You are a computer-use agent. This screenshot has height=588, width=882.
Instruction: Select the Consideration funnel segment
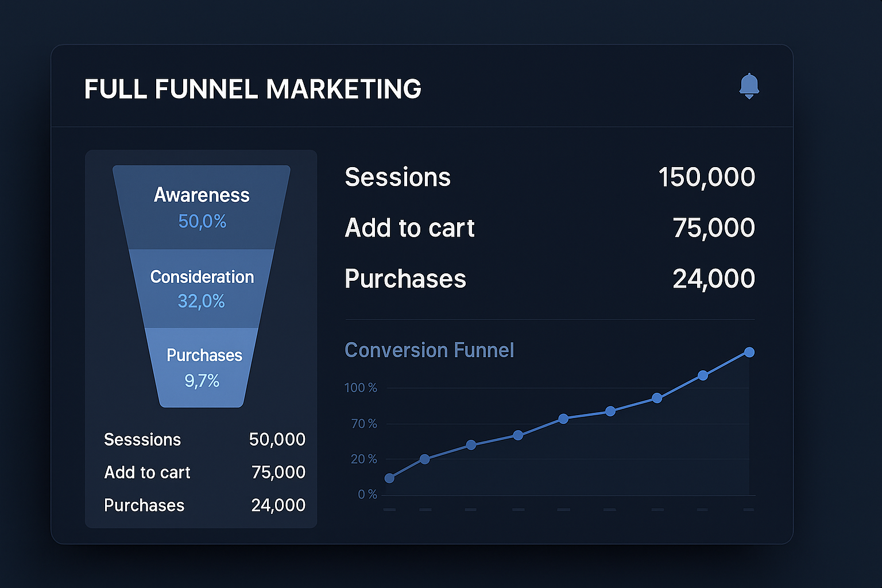tap(202, 288)
